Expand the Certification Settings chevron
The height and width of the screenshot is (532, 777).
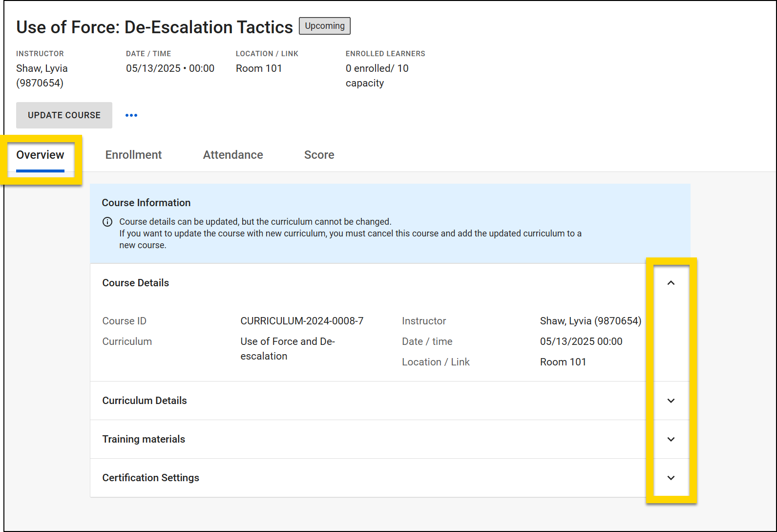(671, 478)
